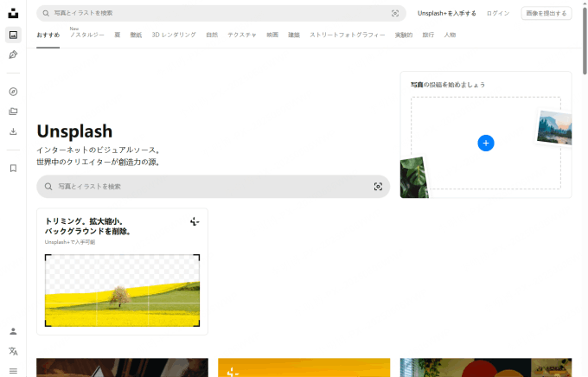588x377 pixels.
Task: Click magnifier icon in hero search field
Action: (48, 187)
